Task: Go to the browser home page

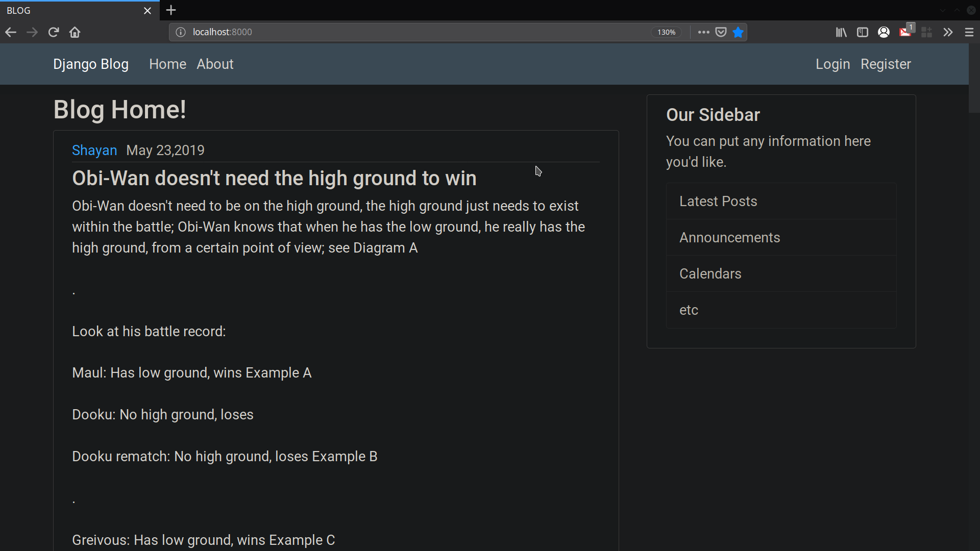Action: click(75, 32)
